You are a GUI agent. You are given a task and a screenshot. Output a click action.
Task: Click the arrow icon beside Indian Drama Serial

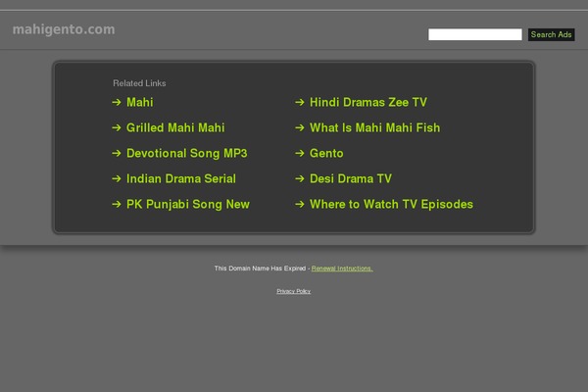[117, 178]
